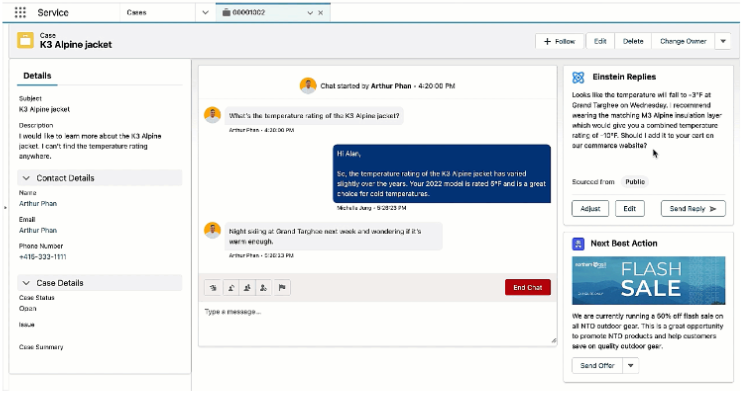Collapse the Case Details section
Screen dimensions: 741x395
pyautogui.click(x=26, y=283)
